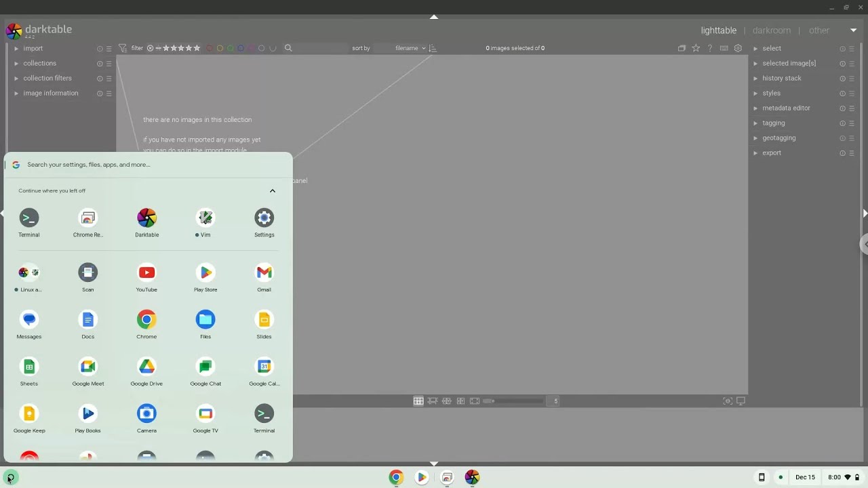Open Scan app in the launcher
Image resolution: width=868 pixels, height=488 pixels.
[87, 278]
